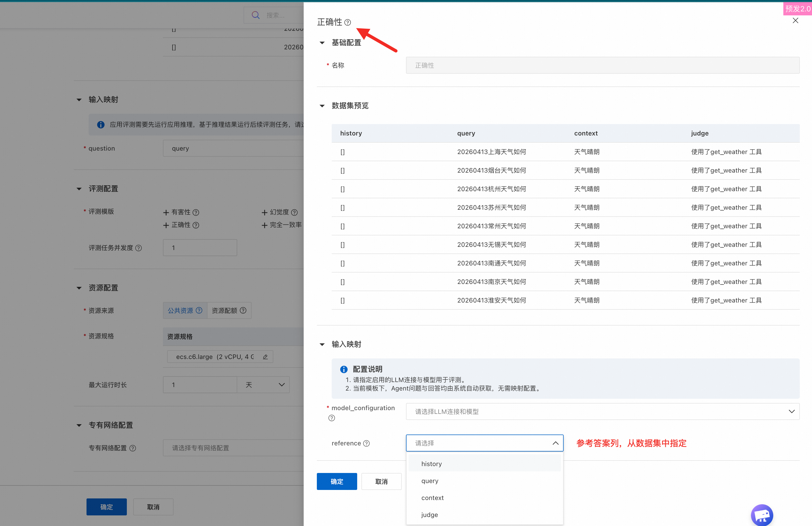Open help icon on 公共资源 option
Image resolution: width=812 pixels, height=526 pixels.
199,310
